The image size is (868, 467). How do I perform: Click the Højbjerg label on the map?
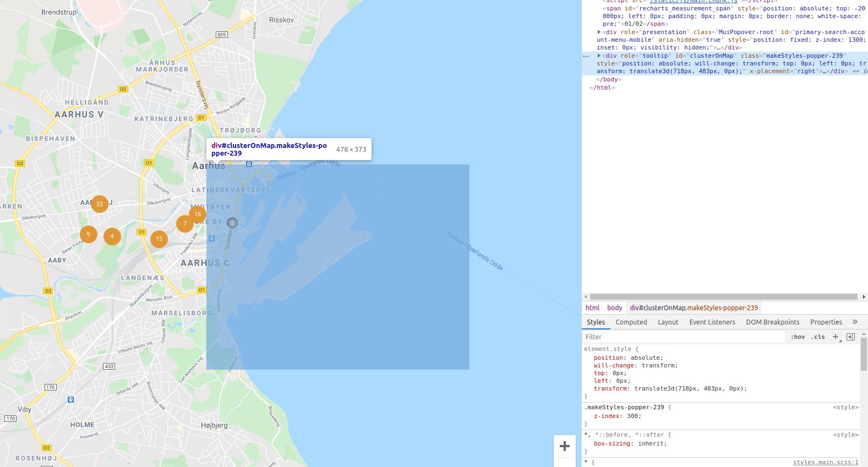pyautogui.click(x=214, y=426)
